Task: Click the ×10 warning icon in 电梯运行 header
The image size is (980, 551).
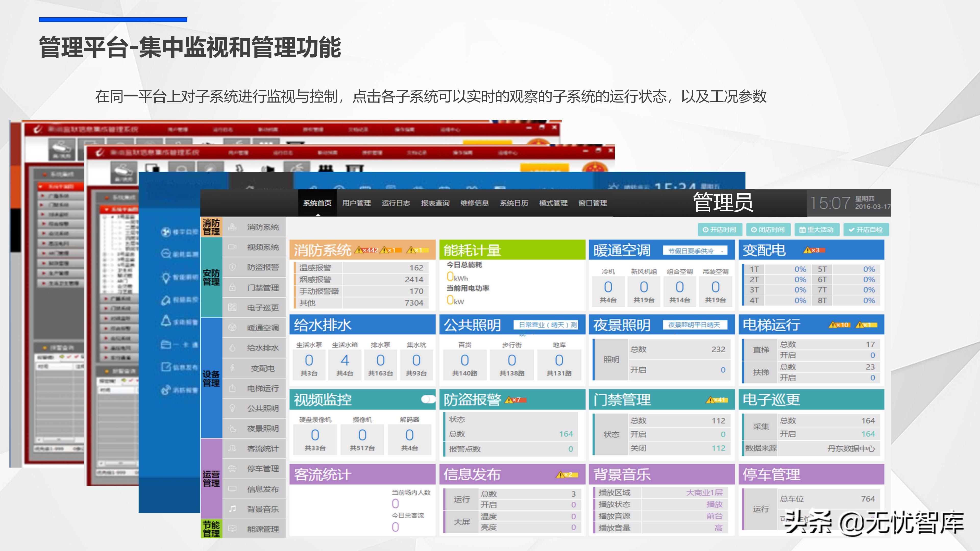Action: 839,325
